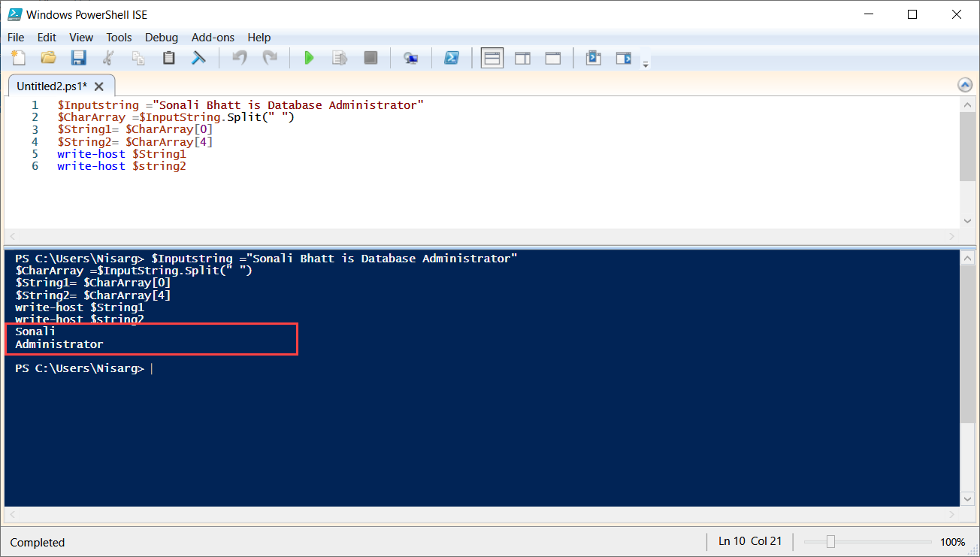Toggle Show Script Pane Maximized layout
980x557 pixels.
coord(552,57)
